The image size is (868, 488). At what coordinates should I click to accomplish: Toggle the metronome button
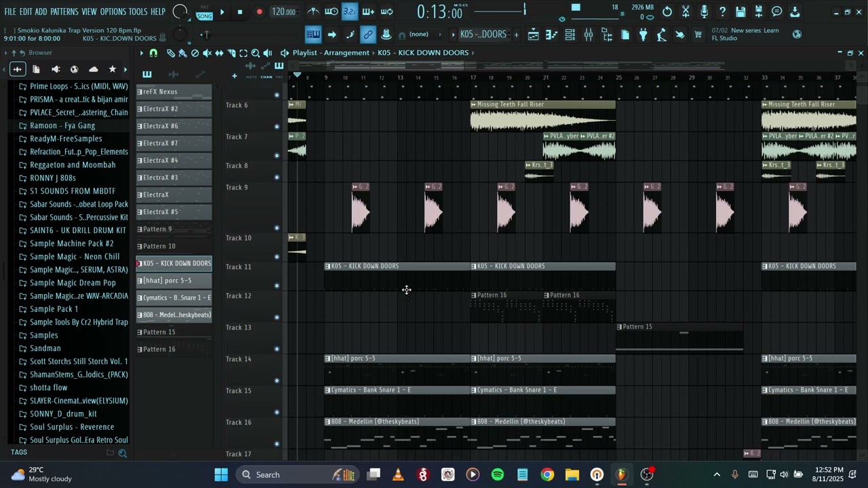[x=313, y=12]
